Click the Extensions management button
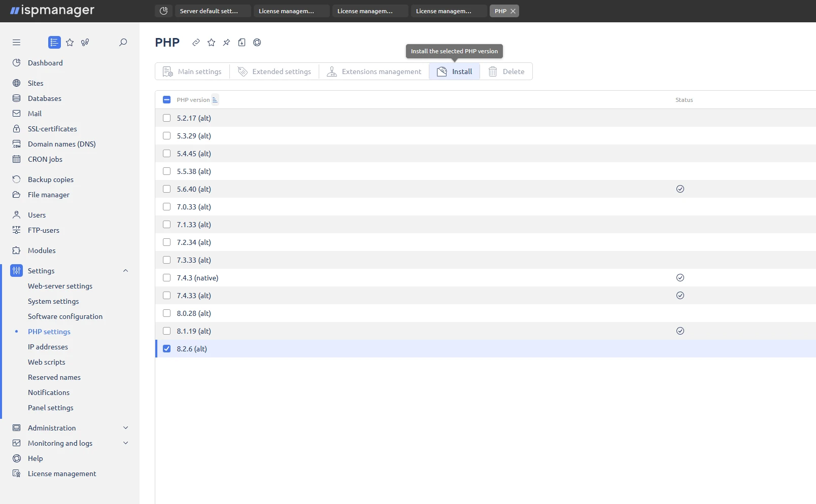The width and height of the screenshot is (816, 504). pos(374,71)
